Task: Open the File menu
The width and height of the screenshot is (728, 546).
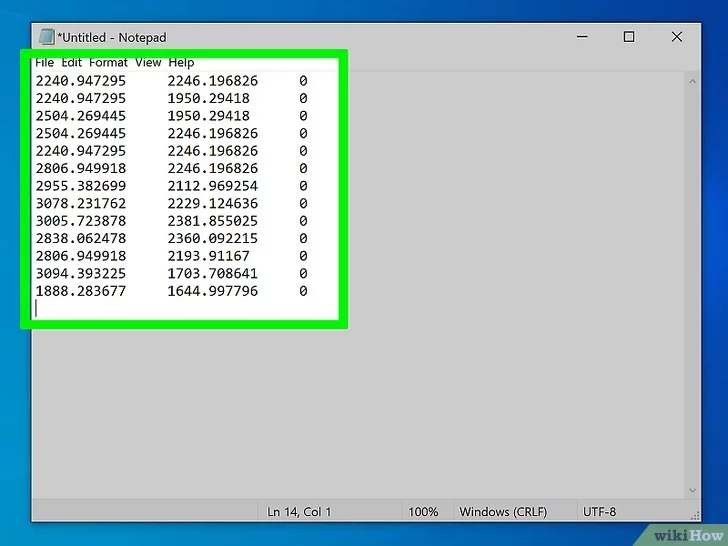Action: pos(45,63)
